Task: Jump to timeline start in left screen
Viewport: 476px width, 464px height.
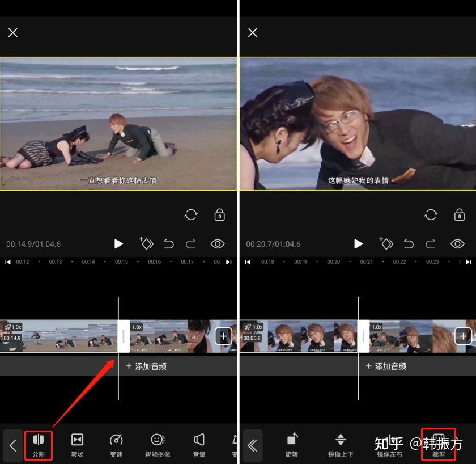Action: pos(8,262)
